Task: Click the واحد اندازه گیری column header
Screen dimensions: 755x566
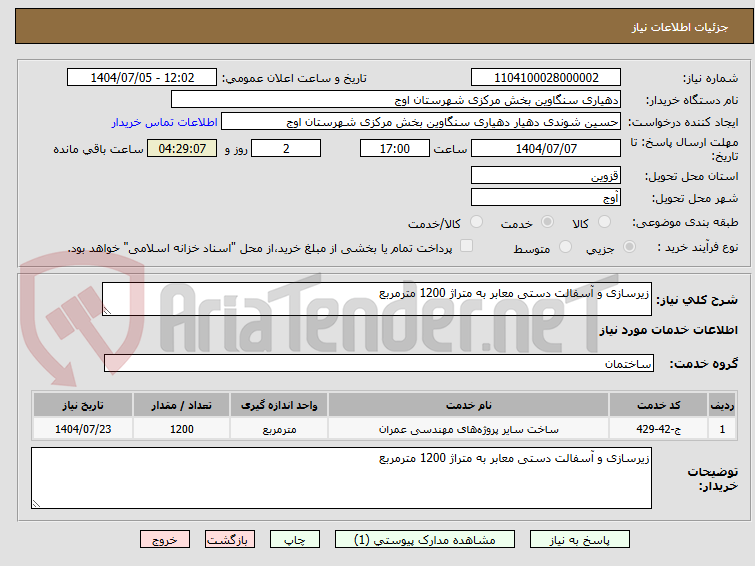Action: click(x=279, y=405)
